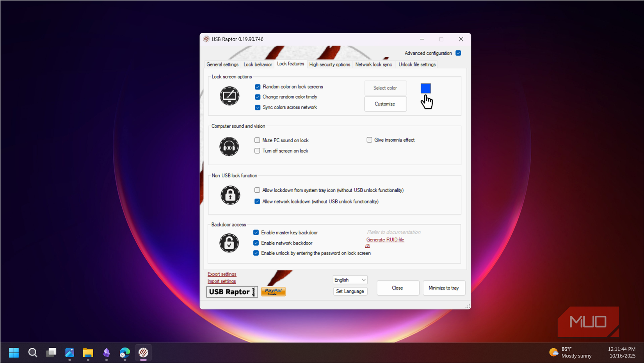Open USB Raptor from the taskbar

(x=143, y=352)
